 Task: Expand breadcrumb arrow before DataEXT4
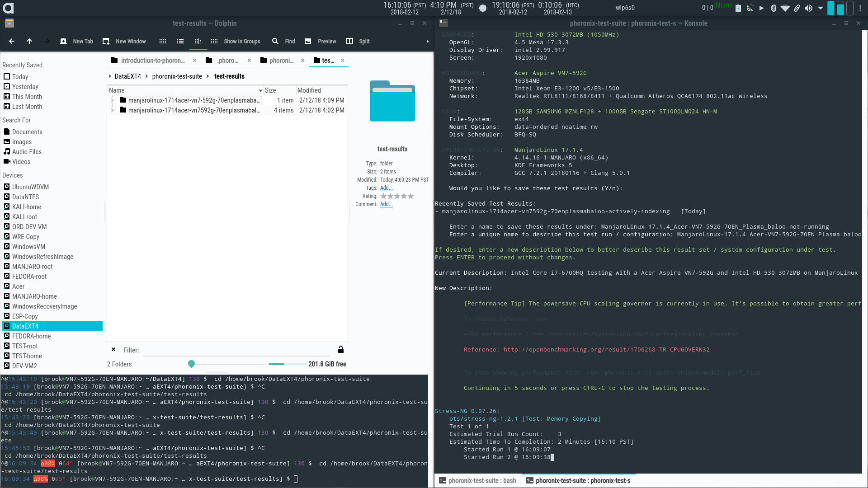110,76
